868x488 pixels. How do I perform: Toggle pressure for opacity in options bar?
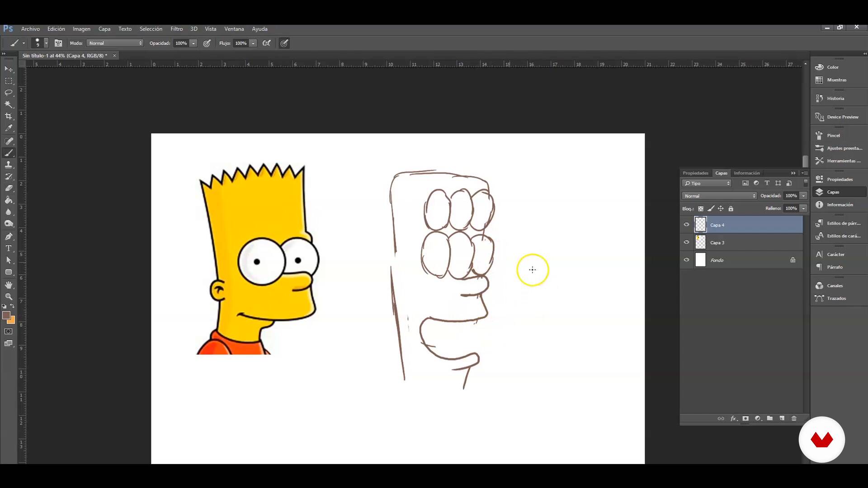[207, 43]
